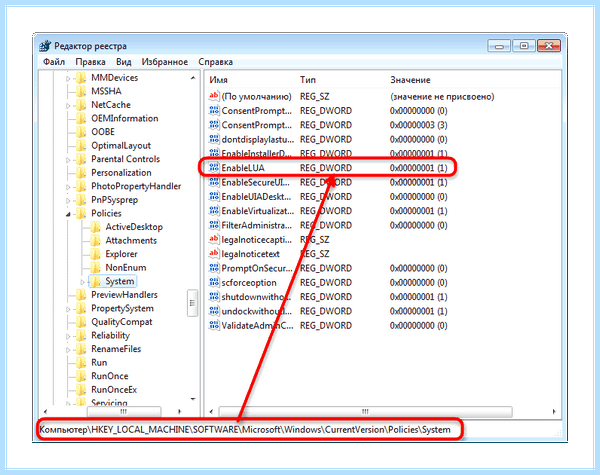
Task: Click the legalnoticetext string icon
Action: [x=214, y=253]
